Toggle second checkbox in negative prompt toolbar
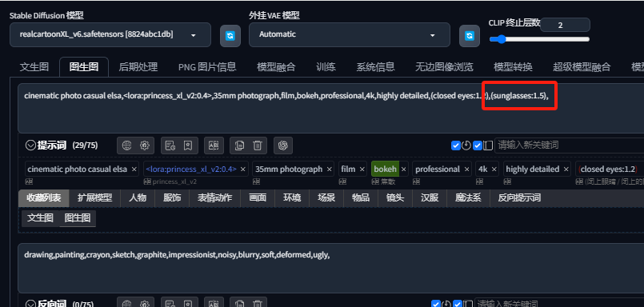The image size is (644, 307). tap(458, 304)
